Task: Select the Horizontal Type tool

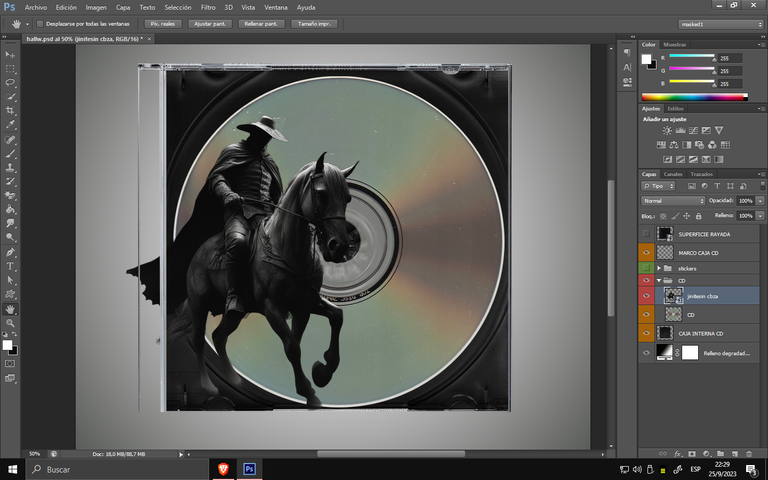Action: coord(10,266)
